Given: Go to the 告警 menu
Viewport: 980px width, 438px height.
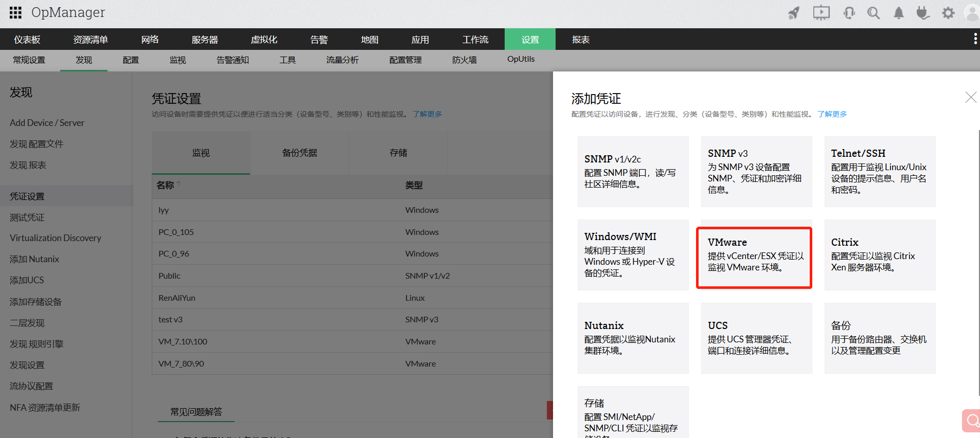Looking at the screenshot, I should tap(319, 40).
